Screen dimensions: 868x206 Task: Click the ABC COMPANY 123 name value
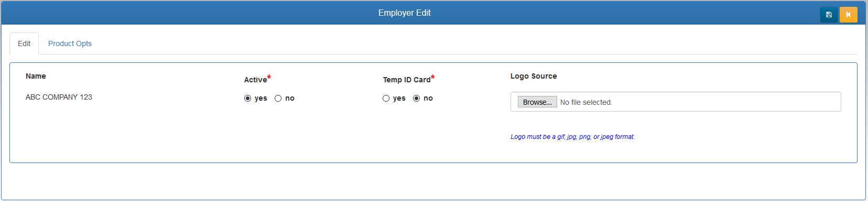pos(59,97)
